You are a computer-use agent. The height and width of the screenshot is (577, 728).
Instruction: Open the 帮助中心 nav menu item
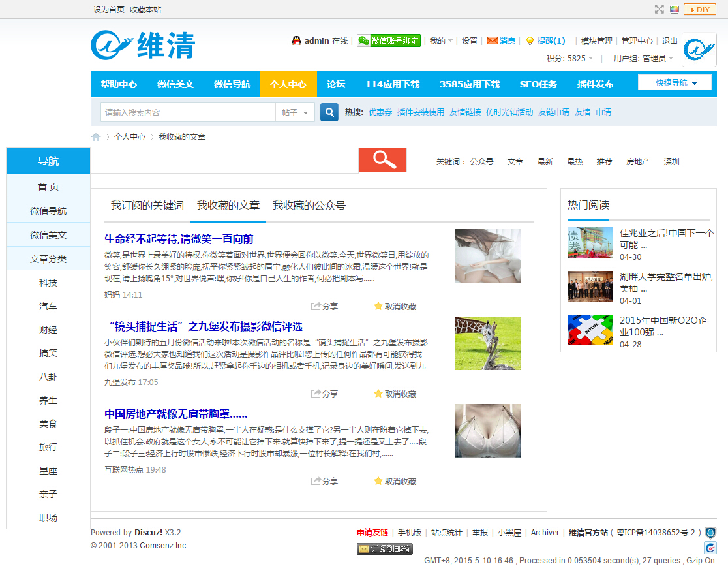[x=119, y=84]
